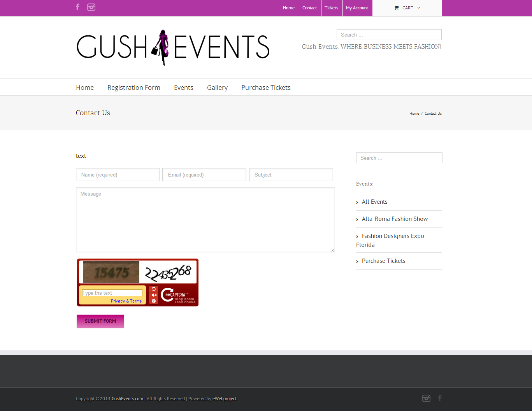
Task: Open Facebook icon in top bar
Action: [x=77, y=7]
